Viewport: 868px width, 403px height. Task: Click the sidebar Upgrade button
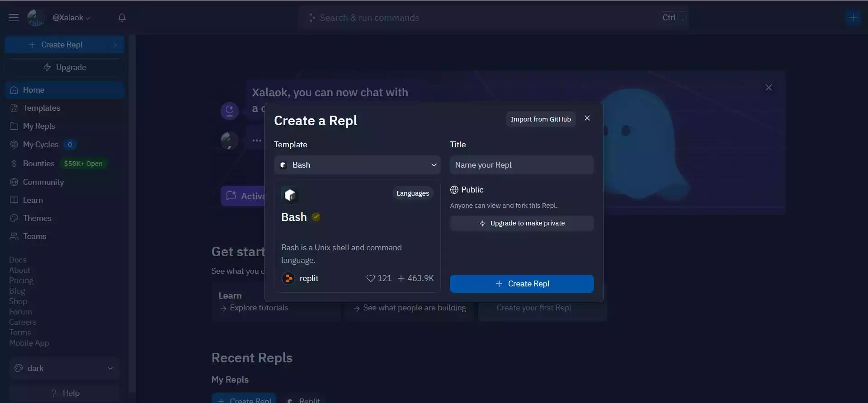pos(65,67)
